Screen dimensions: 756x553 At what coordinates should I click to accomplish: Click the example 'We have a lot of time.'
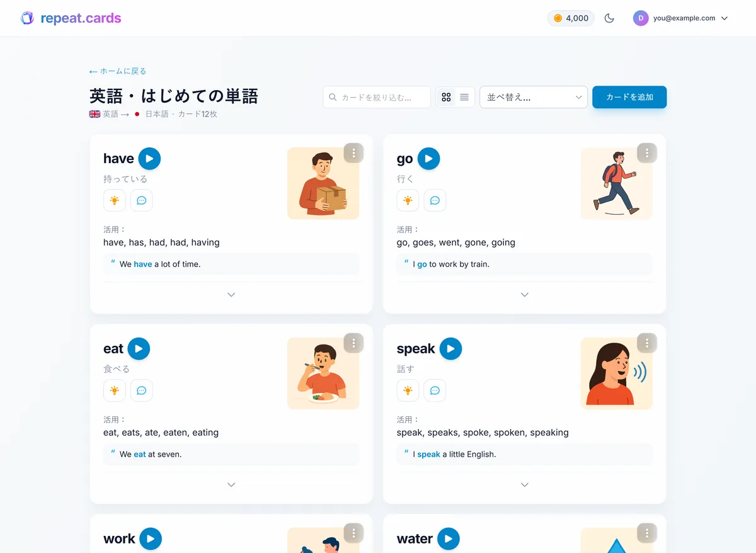pyautogui.click(x=160, y=265)
